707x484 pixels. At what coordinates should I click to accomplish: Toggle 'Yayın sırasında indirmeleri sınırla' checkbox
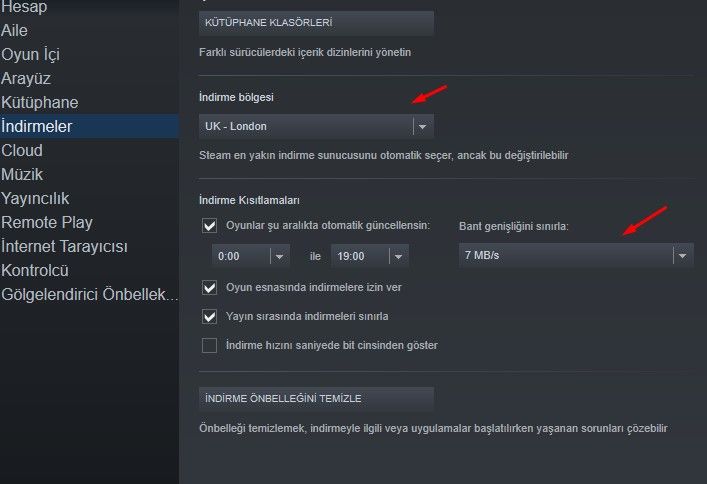[x=209, y=316]
